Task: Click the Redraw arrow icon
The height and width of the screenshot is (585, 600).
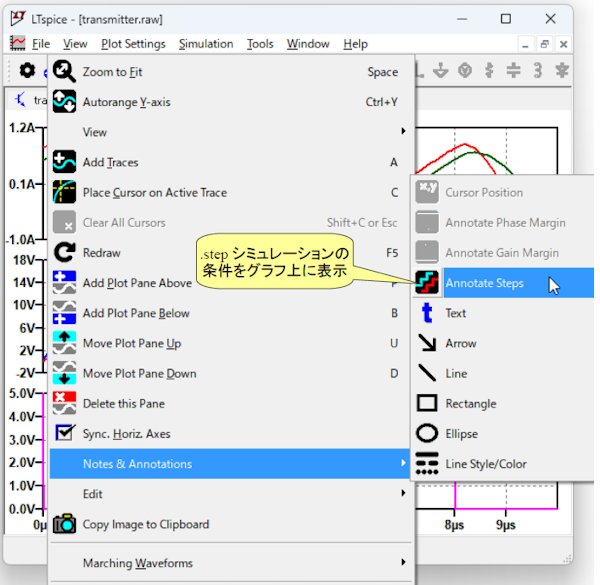Action: click(64, 253)
